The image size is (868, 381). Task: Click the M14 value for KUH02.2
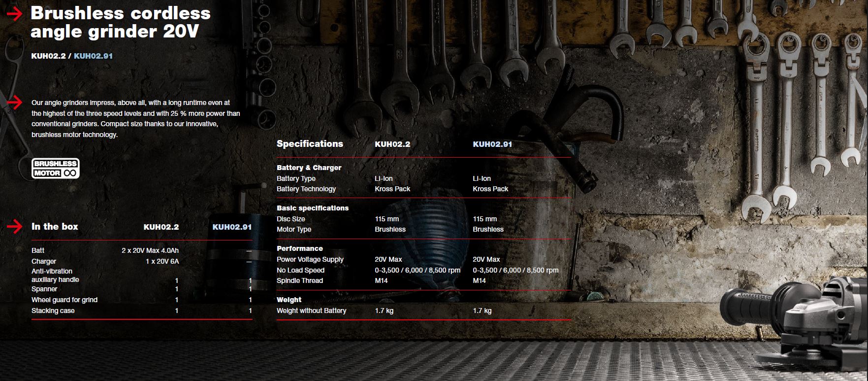(x=381, y=280)
